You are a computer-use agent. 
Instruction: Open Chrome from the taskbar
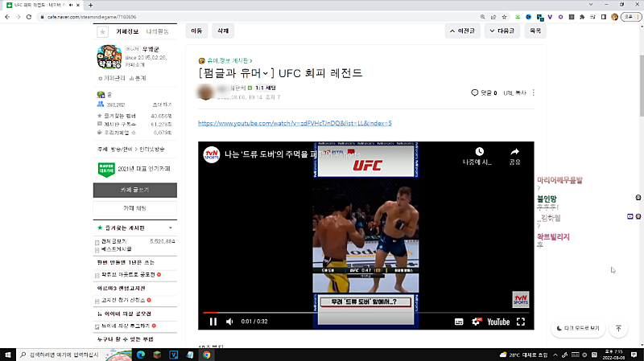point(207,355)
